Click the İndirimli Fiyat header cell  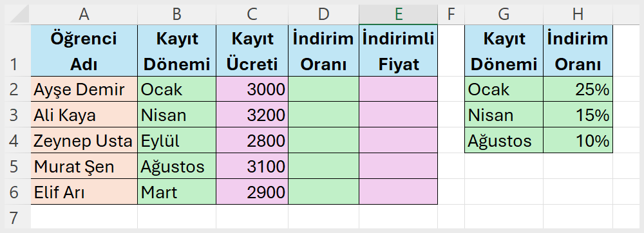(398, 50)
